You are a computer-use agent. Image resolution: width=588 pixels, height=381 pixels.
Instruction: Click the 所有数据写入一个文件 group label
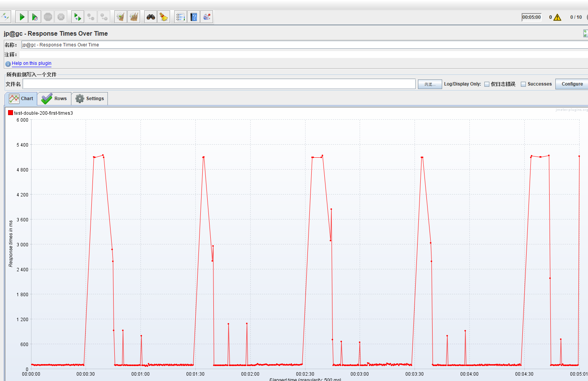pyautogui.click(x=31, y=74)
